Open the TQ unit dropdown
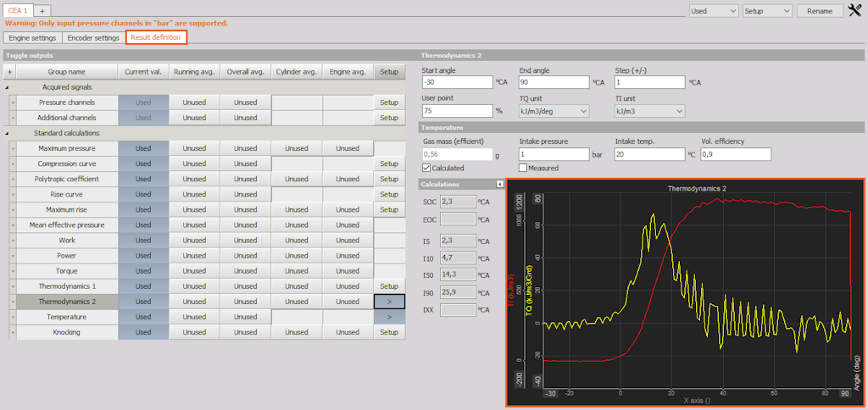Viewport: 868px width, 410px height. click(554, 111)
